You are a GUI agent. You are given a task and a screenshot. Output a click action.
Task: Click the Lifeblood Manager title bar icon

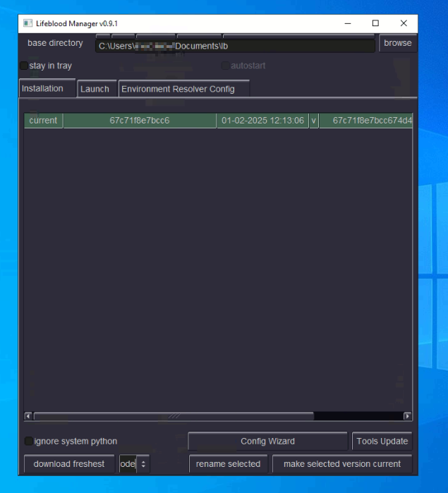(28, 23)
